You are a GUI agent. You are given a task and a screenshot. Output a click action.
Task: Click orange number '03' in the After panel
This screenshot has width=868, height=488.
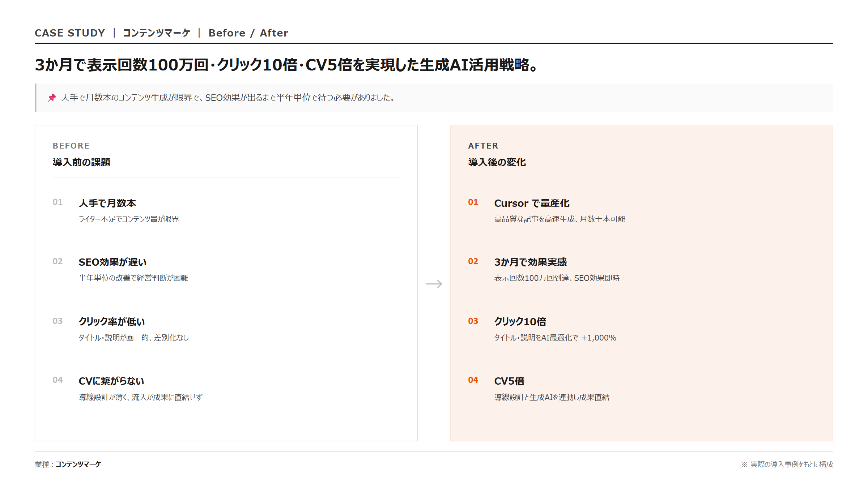[473, 321]
